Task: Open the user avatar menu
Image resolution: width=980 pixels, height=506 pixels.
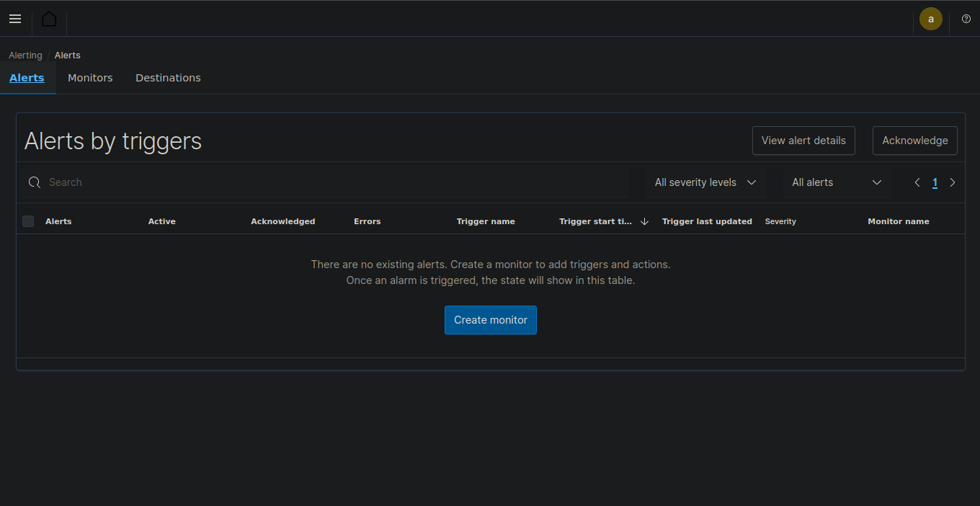Action: (931, 19)
